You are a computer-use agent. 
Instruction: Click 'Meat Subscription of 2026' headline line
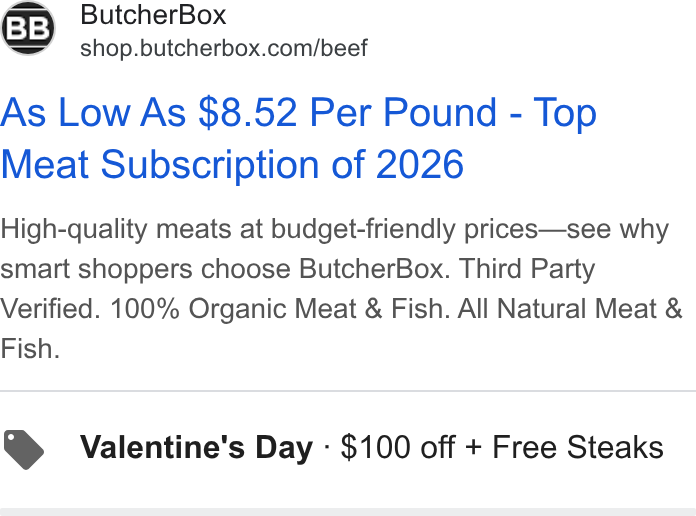(232, 164)
